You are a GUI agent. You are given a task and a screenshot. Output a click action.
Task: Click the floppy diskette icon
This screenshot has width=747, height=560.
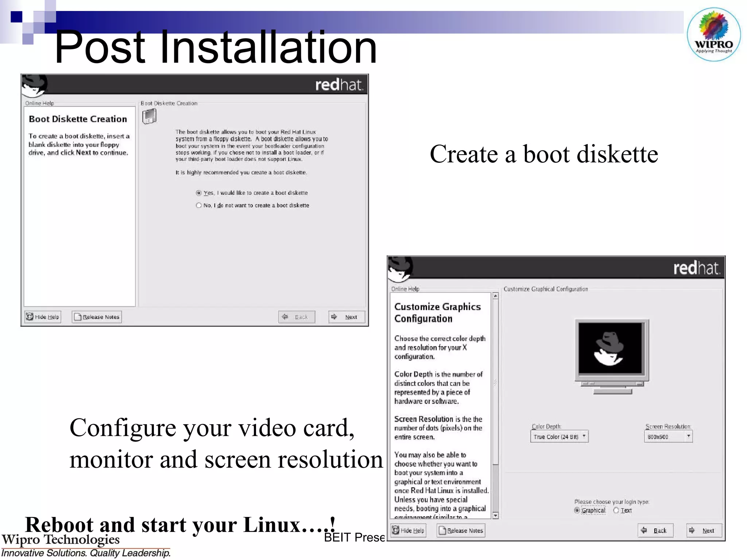coord(149,117)
